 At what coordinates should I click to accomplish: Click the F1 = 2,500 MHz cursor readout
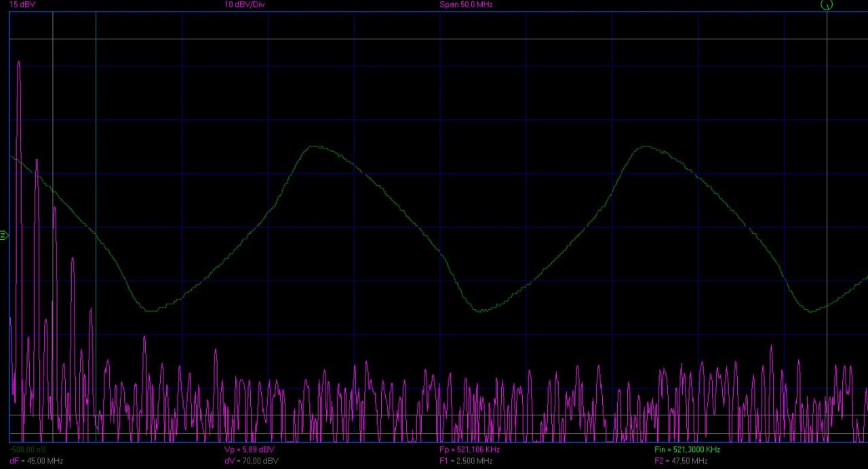point(466,461)
